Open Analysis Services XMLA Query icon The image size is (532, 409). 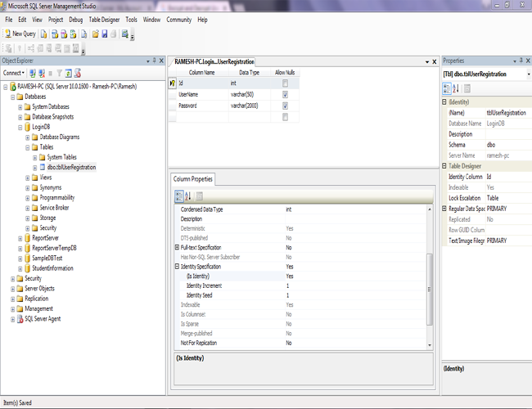(73, 34)
